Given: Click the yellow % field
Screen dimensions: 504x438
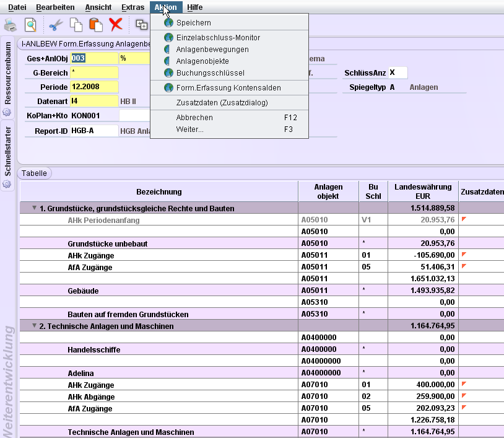Looking at the screenshot, I should coord(134,58).
